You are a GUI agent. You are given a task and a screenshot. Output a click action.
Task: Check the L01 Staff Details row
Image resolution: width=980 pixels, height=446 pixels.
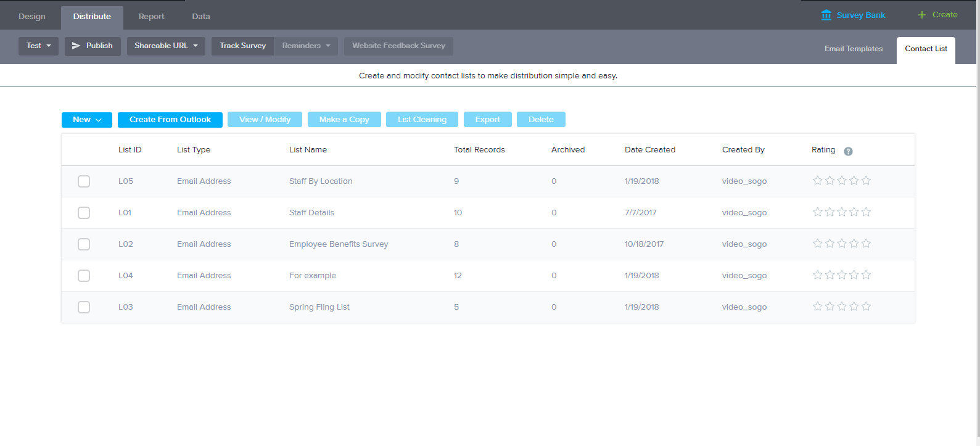[x=84, y=213]
